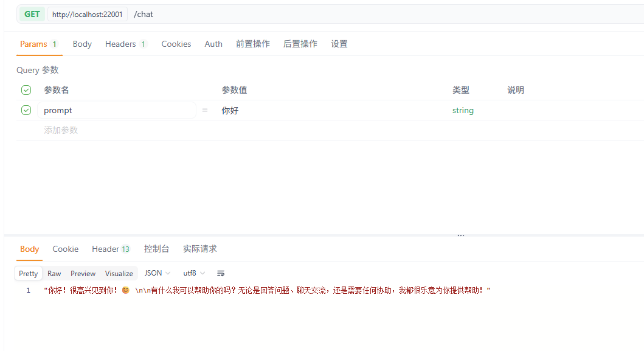This screenshot has width=644, height=351.
Task: Click the 添加参数 link to add a parameter
Action: (61, 130)
